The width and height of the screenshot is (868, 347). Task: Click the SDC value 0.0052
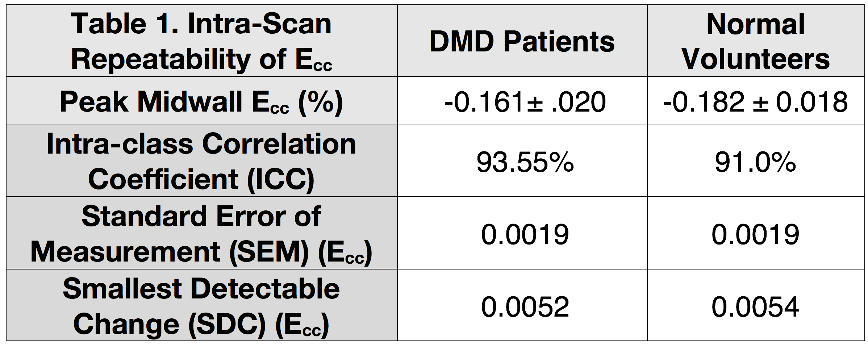pos(525,306)
